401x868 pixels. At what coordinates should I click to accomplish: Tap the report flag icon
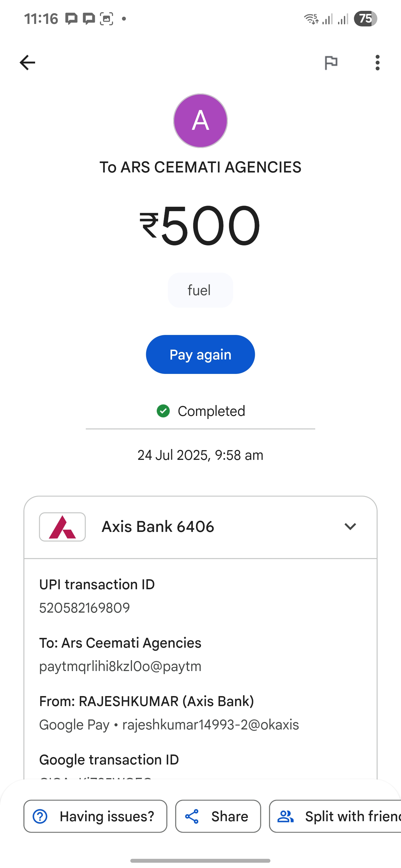331,63
